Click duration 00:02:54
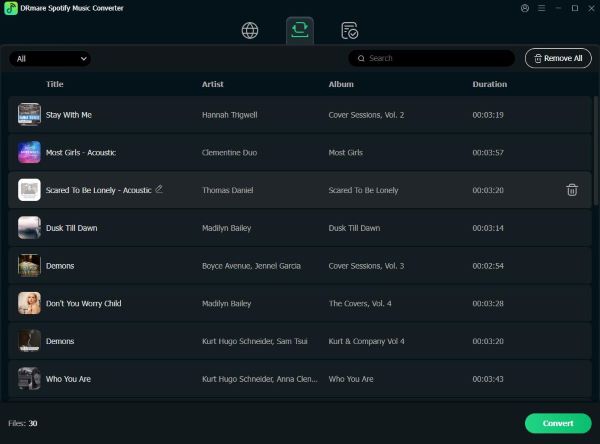Image resolution: width=600 pixels, height=444 pixels. 488,266
